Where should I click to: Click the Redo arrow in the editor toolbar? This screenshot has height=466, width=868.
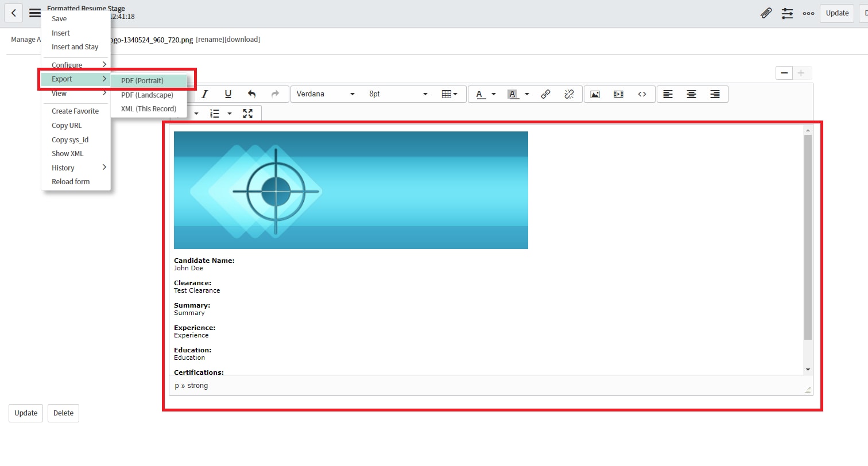276,94
